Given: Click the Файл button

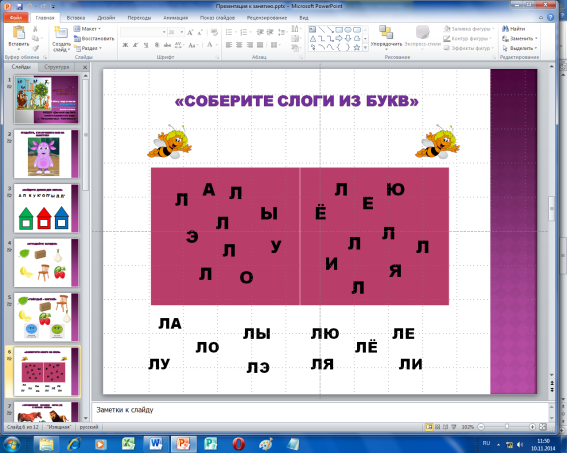Looking at the screenshot, I should 16,17.
